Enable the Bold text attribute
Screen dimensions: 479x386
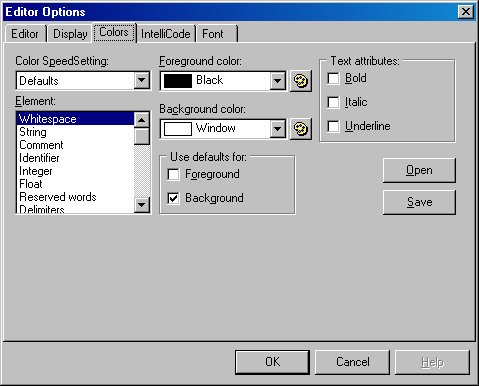[x=333, y=79]
